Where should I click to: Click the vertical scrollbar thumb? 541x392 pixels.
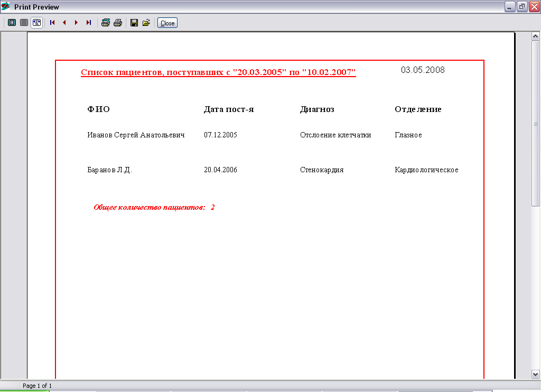[536, 124]
